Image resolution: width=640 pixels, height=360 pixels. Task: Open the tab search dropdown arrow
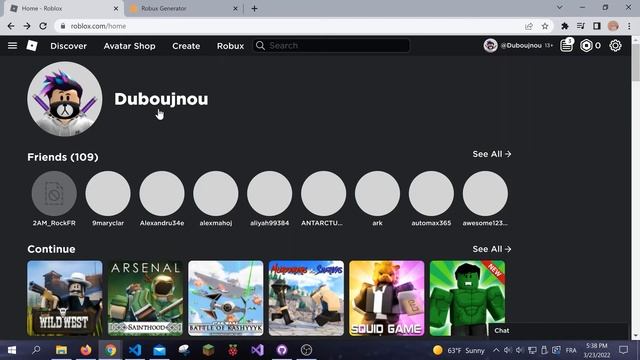click(x=560, y=7)
